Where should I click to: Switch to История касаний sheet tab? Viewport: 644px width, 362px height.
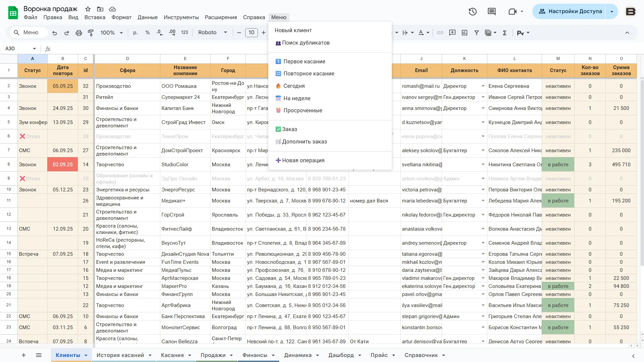click(120, 355)
